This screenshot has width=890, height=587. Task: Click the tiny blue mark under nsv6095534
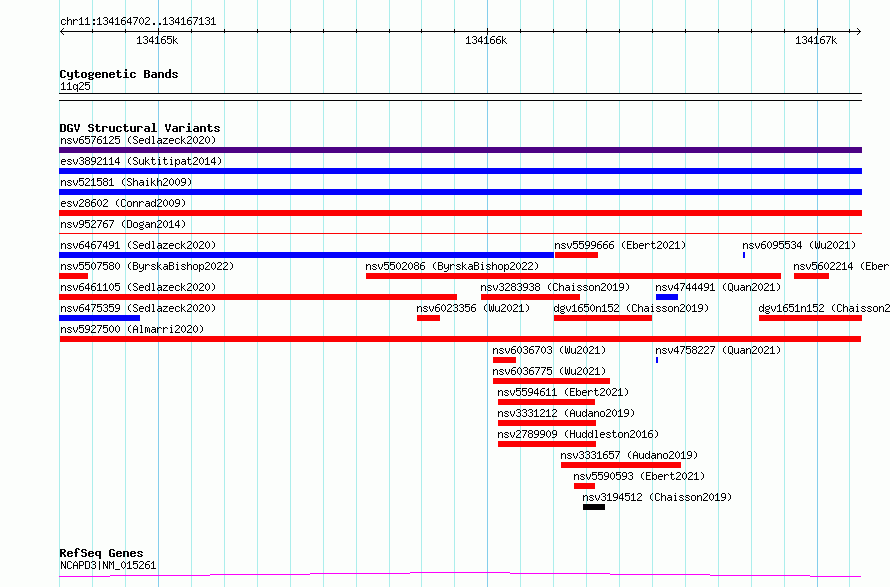pyautogui.click(x=744, y=255)
